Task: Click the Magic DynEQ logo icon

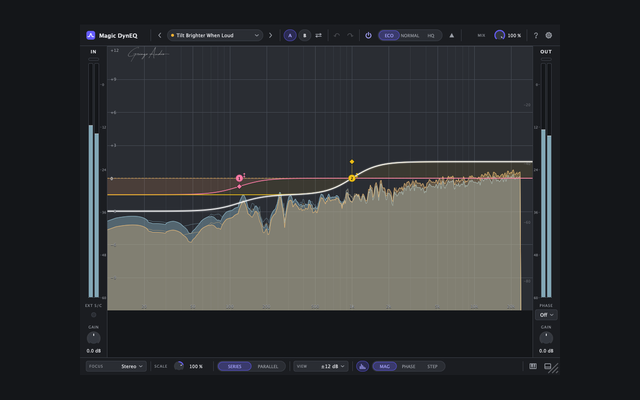Action: point(91,36)
